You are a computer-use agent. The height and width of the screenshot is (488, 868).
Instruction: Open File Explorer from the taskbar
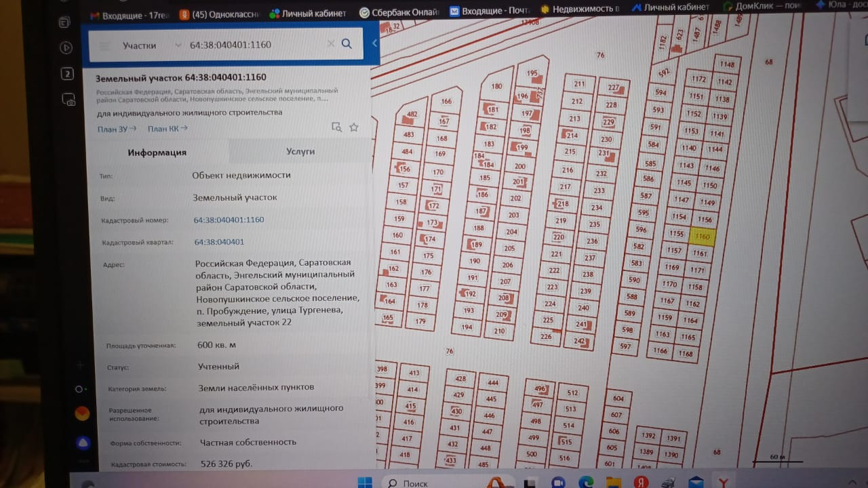pos(614,483)
